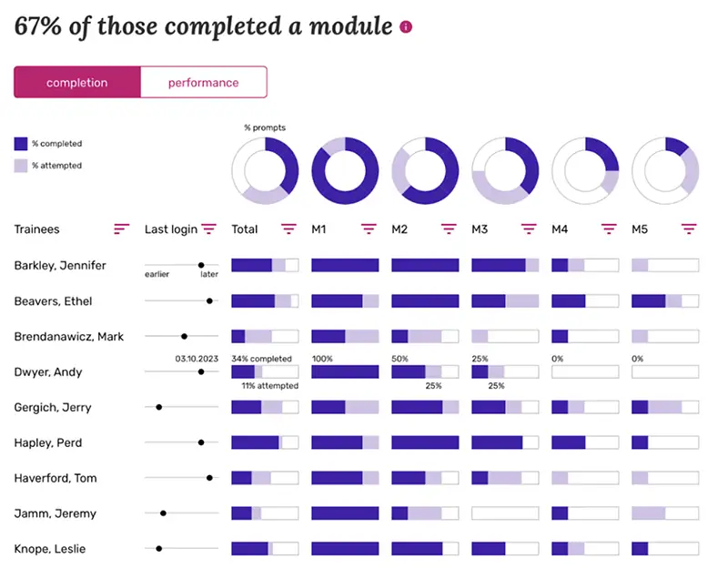Toggle the % completed legend item
This screenshot has width=728, height=569.
click(x=45, y=144)
